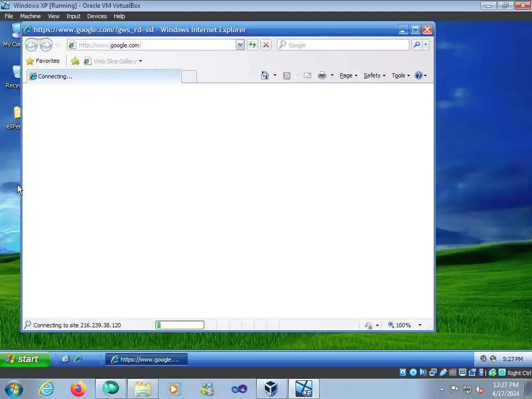Open dropdown next to status bar security icon
Viewport: 532px width, 399px height.
tap(377, 325)
